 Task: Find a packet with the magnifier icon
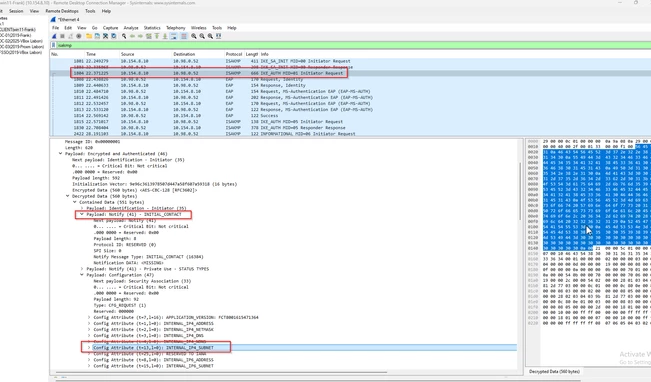tap(124, 37)
